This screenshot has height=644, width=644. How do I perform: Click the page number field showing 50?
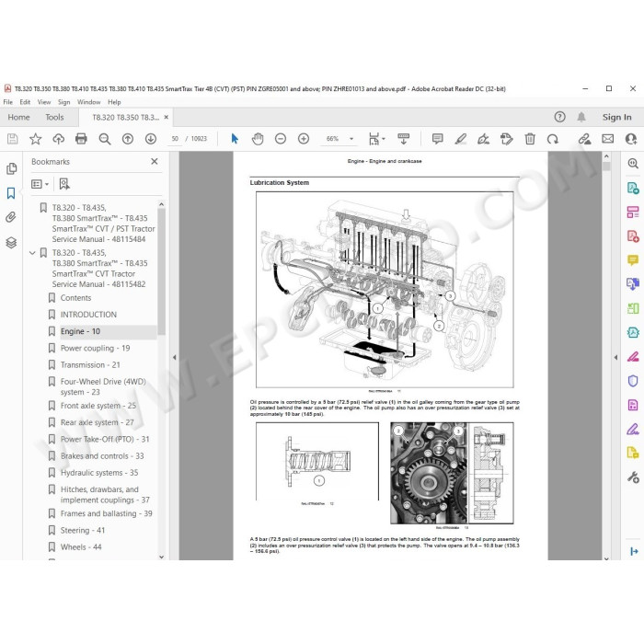tap(175, 139)
